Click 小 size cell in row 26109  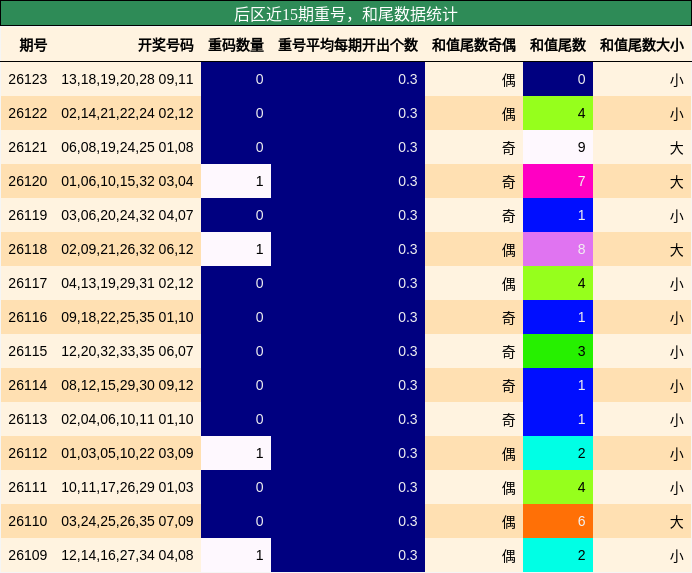point(642,555)
